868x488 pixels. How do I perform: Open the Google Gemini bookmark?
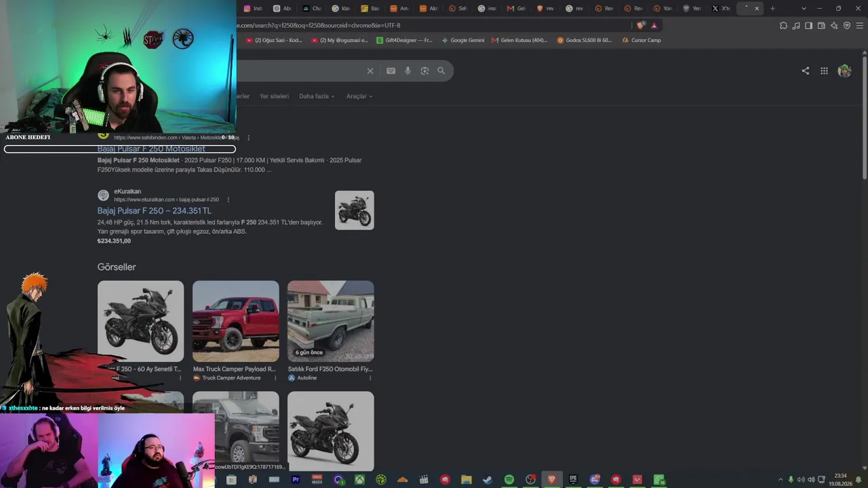pyautogui.click(x=463, y=40)
